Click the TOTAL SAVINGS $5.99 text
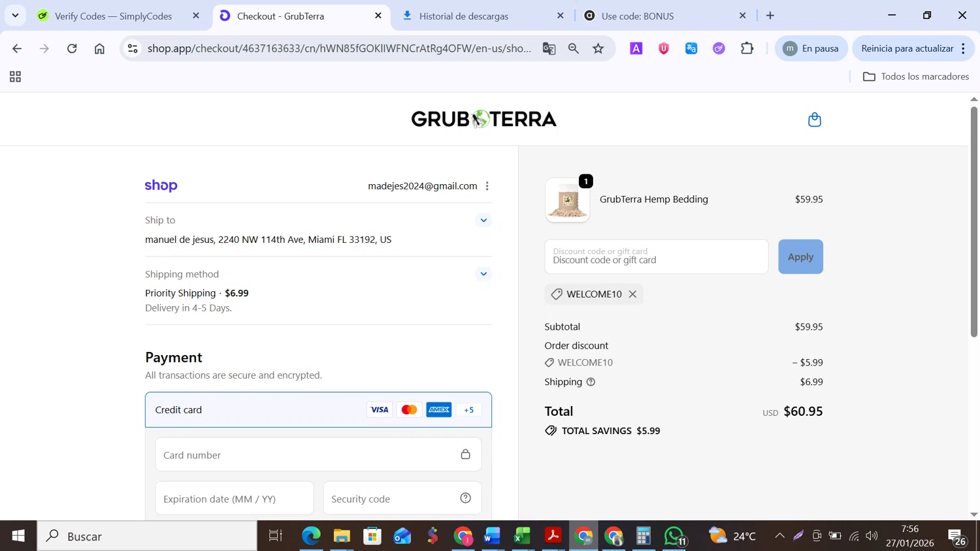The height and width of the screenshot is (551, 980). 610,431
